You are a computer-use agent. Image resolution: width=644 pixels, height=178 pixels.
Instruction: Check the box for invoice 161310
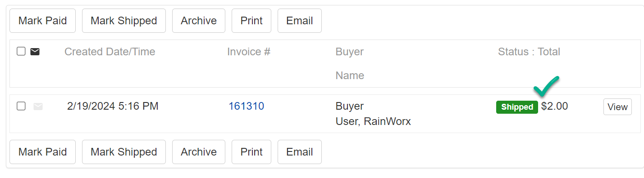pos(21,106)
